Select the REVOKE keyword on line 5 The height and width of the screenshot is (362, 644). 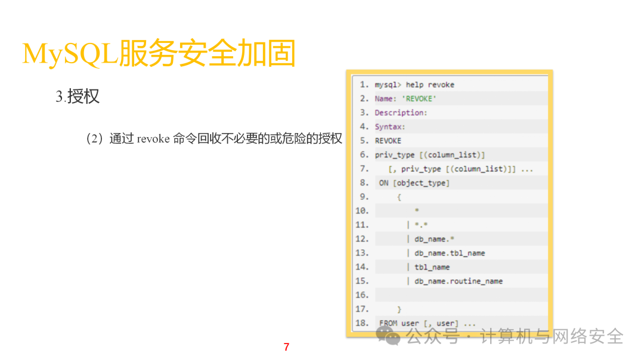[388, 141]
